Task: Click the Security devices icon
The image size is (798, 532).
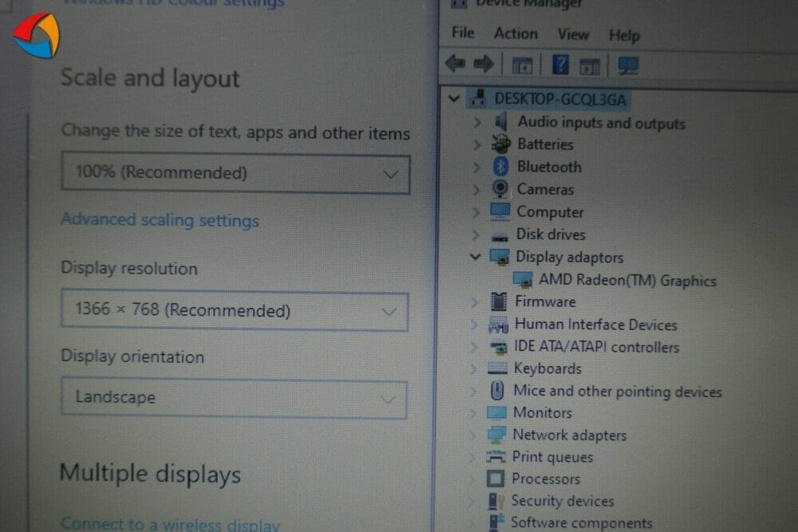Action: pos(496,500)
